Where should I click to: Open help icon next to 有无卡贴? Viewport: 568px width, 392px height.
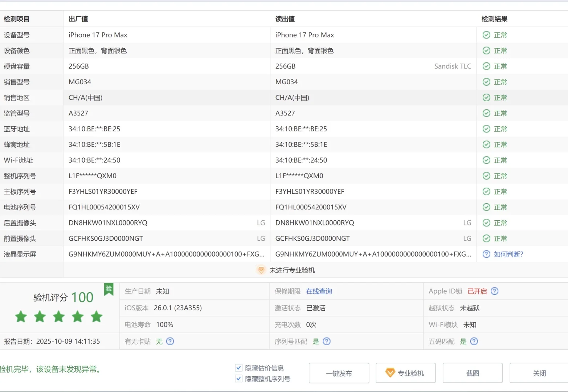170,341
